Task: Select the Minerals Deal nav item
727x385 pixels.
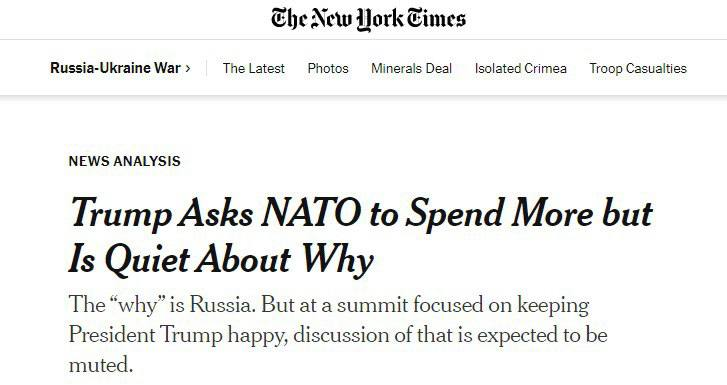Action: (x=411, y=69)
